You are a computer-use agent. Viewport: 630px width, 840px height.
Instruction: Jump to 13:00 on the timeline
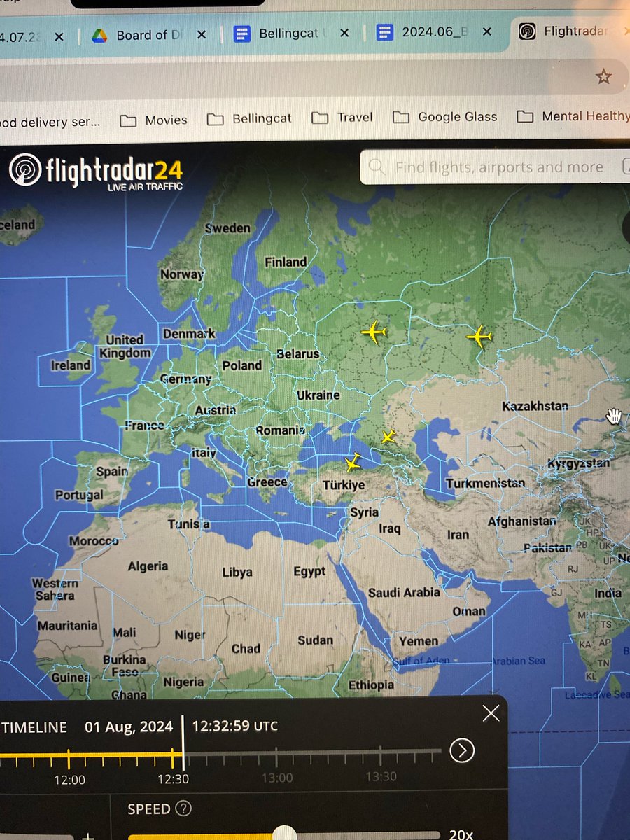click(x=276, y=778)
